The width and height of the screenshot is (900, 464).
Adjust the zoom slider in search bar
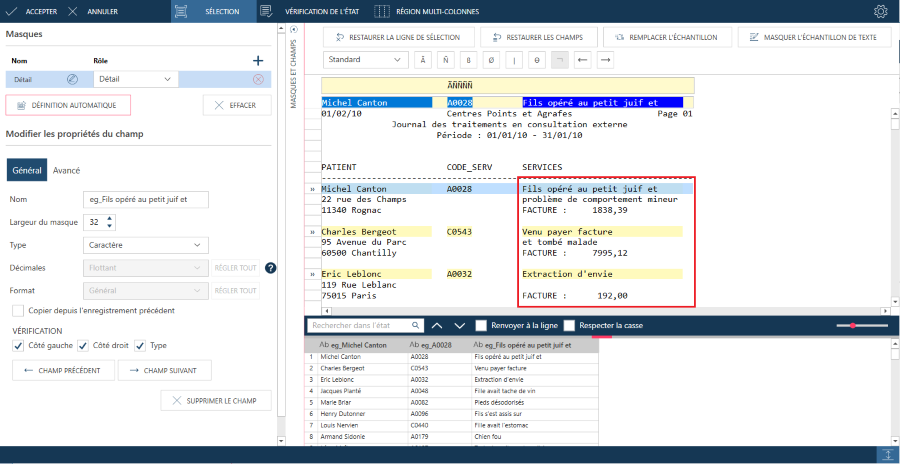pos(853,325)
